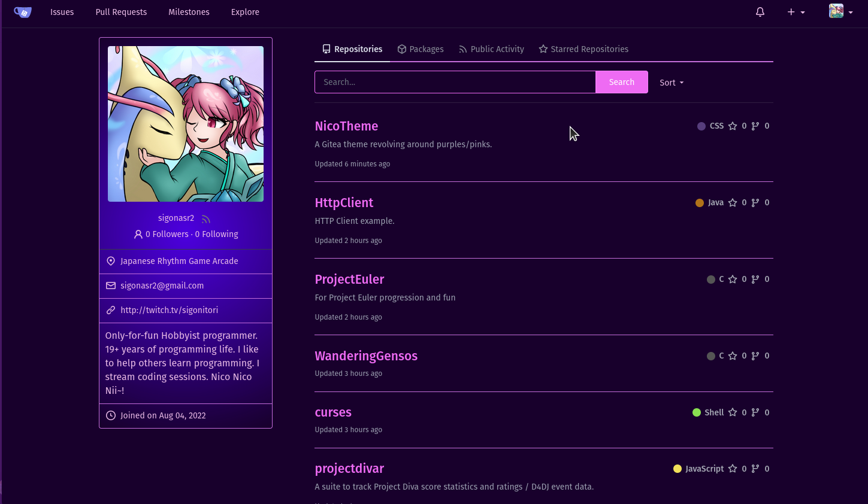View the 0 Following link
Image resolution: width=868 pixels, height=504 pixels.
(x=216, y=234)
